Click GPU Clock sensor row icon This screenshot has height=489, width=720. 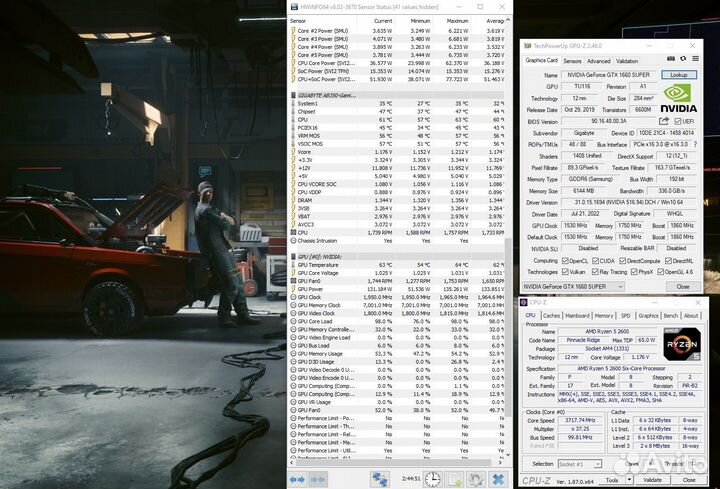pos(293,297)
